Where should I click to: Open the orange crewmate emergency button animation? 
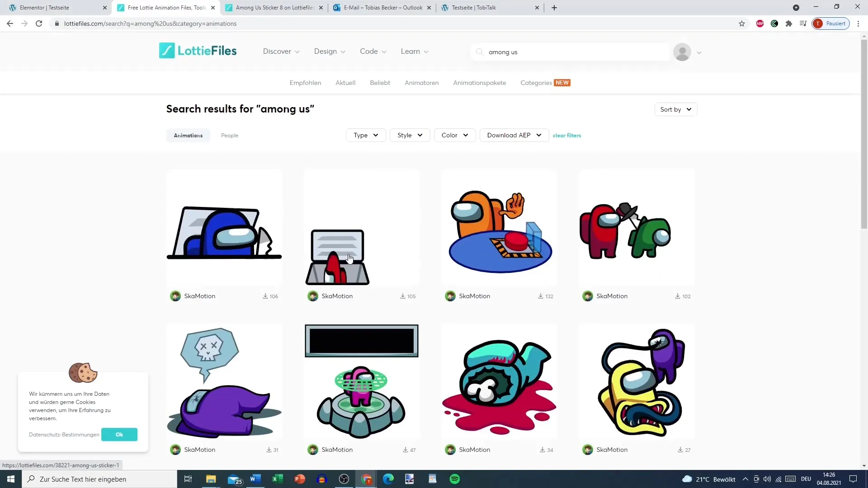click(499, 228)
